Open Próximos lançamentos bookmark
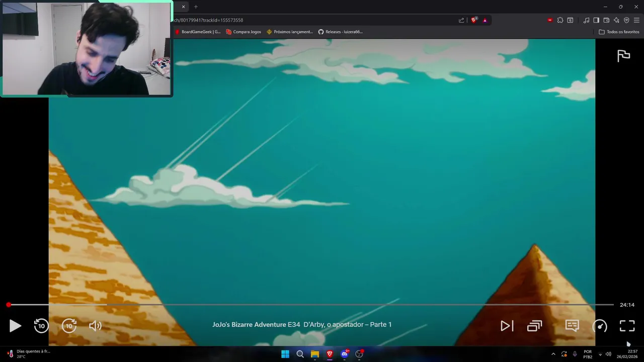Image resolution: width=644 pixels, height=362 pixels. coord(290,32)
